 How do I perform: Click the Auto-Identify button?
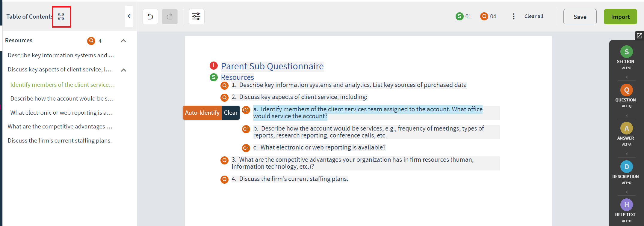[202, 113]
